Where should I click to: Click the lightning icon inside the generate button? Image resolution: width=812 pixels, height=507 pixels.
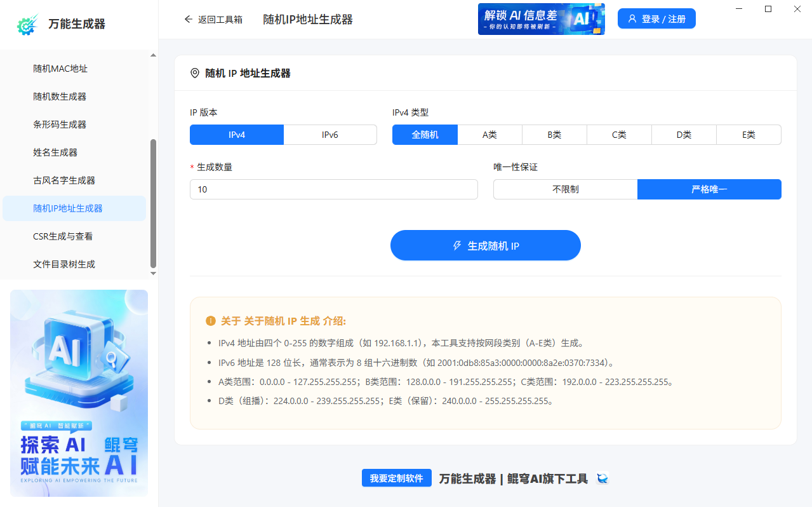click(x=456, y=245)
